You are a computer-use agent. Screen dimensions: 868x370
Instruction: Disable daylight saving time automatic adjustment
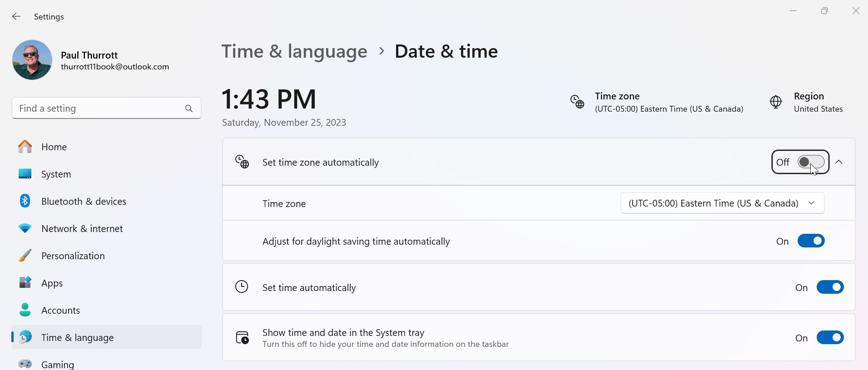(811, 241)
